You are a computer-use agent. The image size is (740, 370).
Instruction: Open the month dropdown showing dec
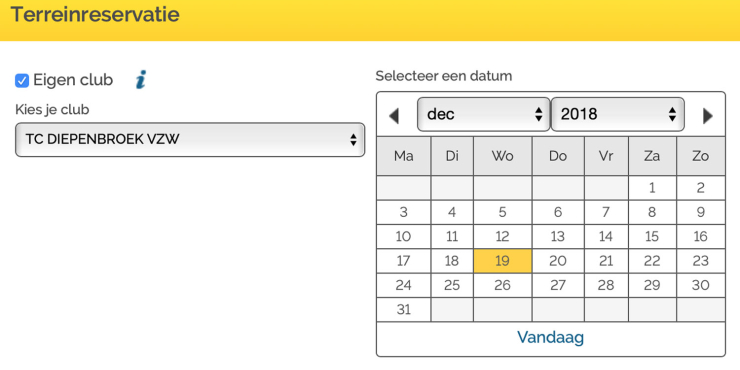point(484,114)
